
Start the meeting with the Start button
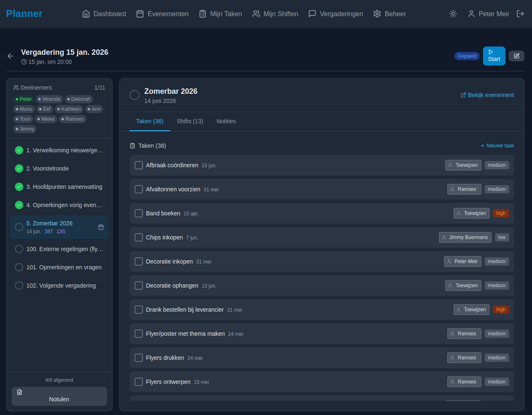(x=494, y=56)
